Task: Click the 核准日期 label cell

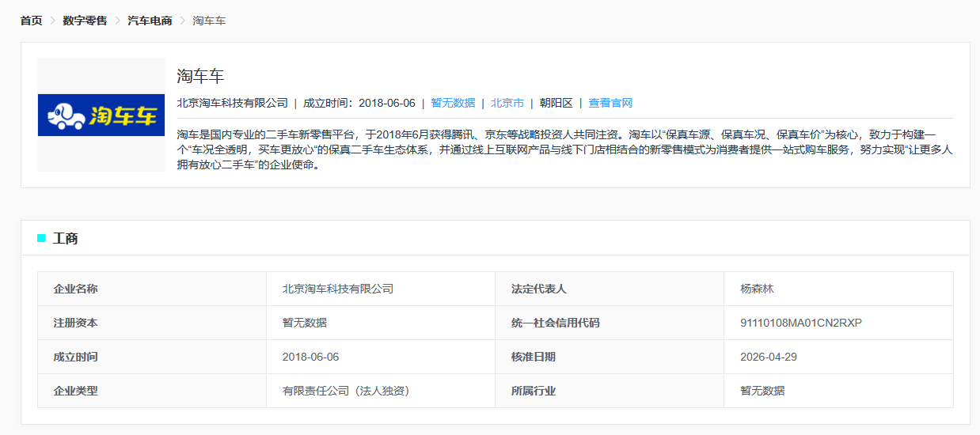Action: point(610,357)
